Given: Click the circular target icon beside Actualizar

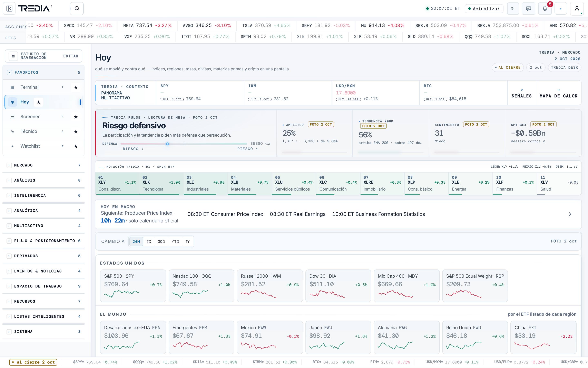Looking at the screenshot, I should [x=512, y=9].
